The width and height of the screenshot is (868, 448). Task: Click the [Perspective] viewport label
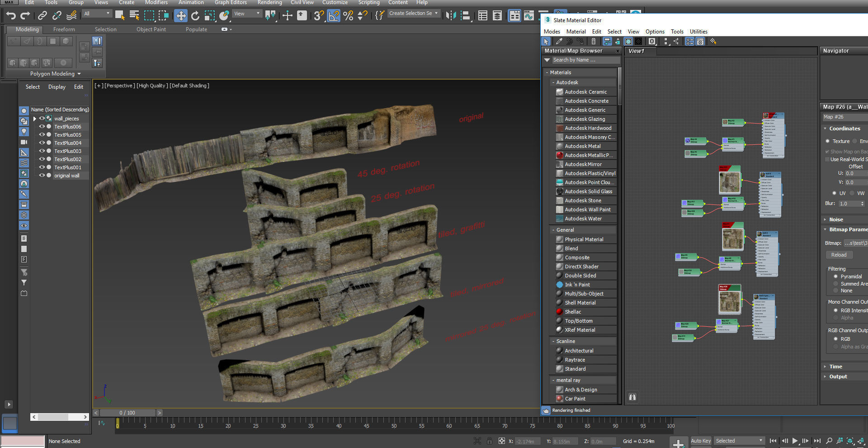tap(119, 86)
